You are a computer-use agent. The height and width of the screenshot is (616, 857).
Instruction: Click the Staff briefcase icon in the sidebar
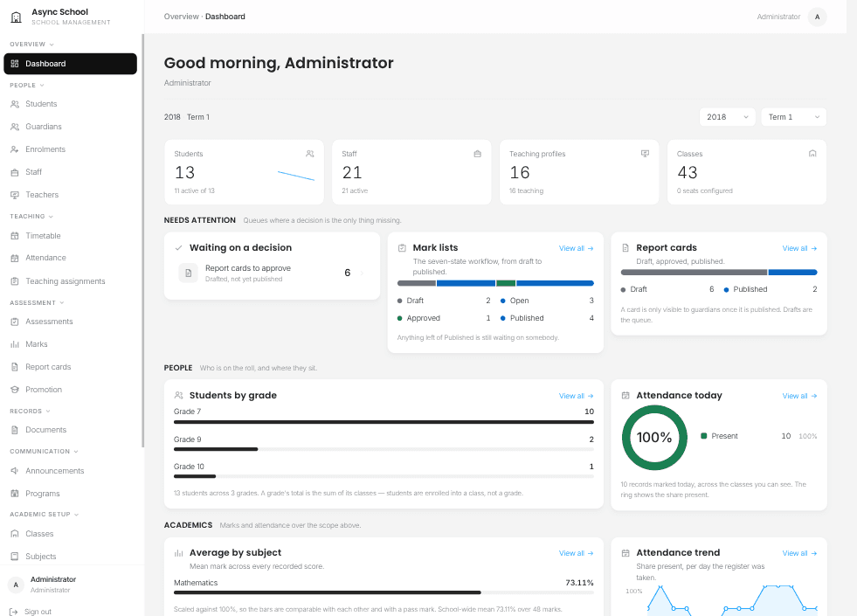pos(15,172)
